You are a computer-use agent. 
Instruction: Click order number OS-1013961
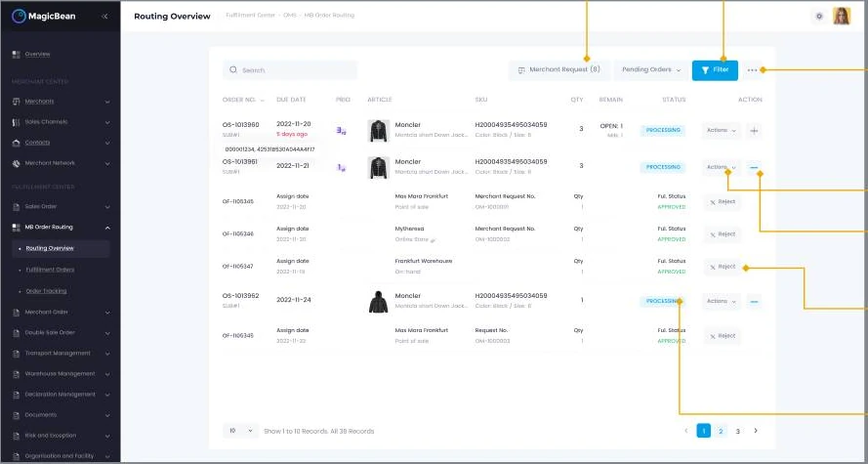[x=241, y=162]
